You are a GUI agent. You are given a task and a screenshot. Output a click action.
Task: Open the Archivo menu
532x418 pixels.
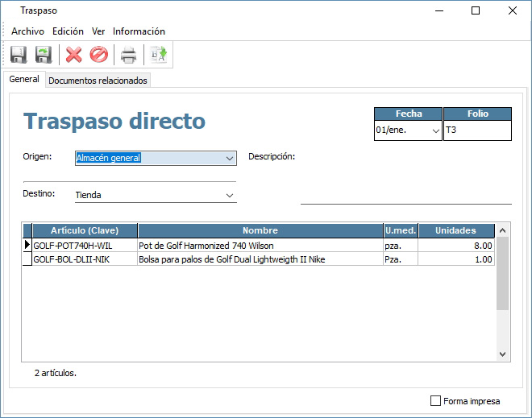click(x=27, y=31)
